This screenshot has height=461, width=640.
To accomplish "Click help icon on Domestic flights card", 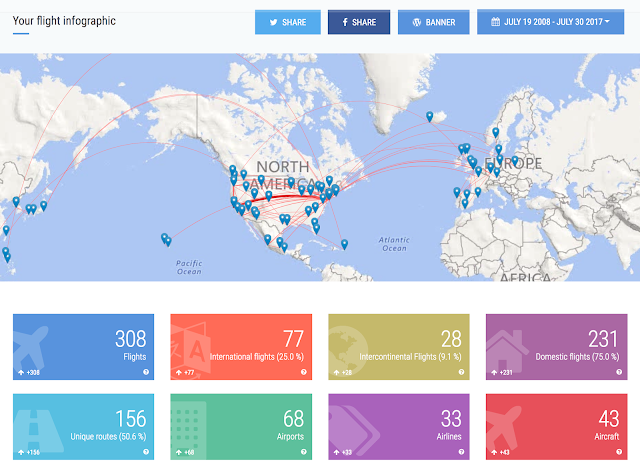I will pyautogui.click(x=619, y=372).
